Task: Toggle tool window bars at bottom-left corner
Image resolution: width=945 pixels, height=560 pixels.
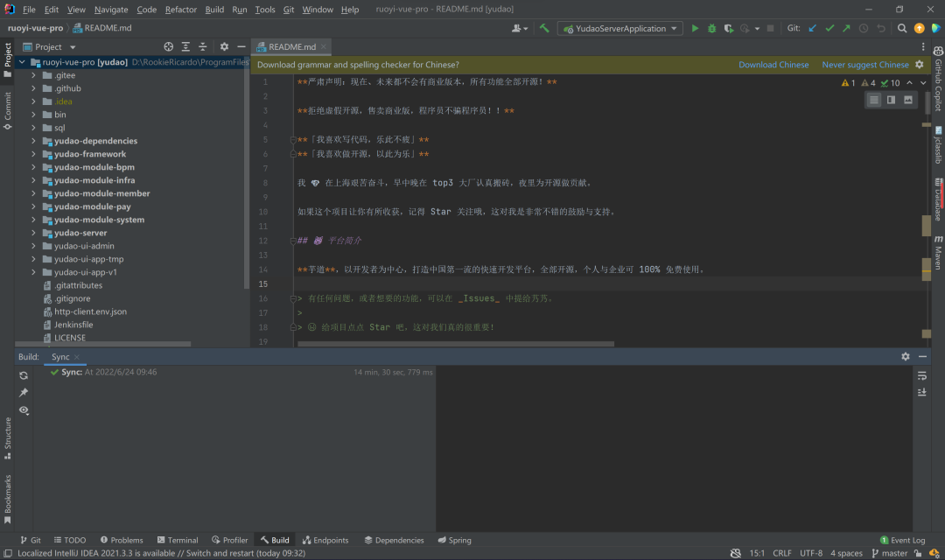Action: pyautogui.click(x=7, y=553)
